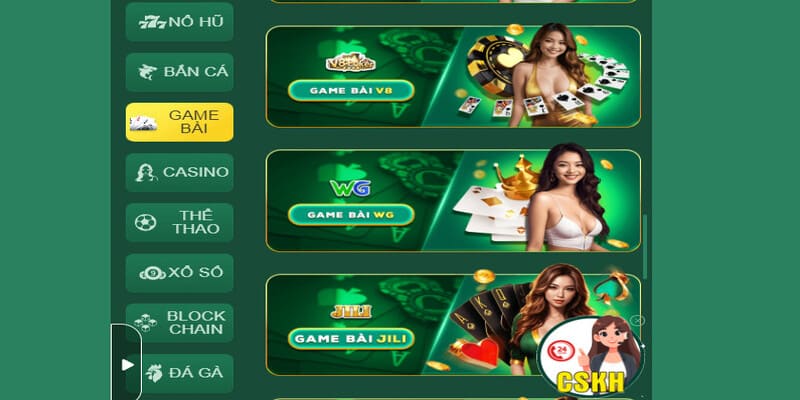Click the Game Bài WG button
Screen dimensions: 800x400
point(351,215)
